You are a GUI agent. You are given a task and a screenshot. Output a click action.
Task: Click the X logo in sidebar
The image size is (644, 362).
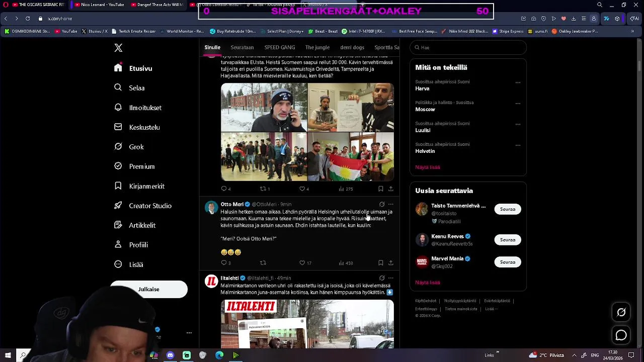tap(118, 48)
